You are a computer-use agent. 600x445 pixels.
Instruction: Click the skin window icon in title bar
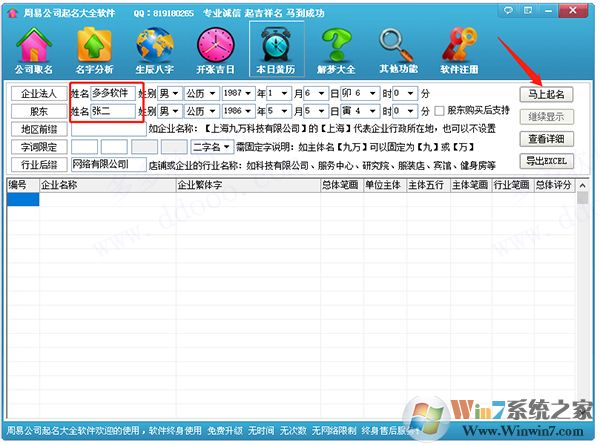click(x=528, y=11)
